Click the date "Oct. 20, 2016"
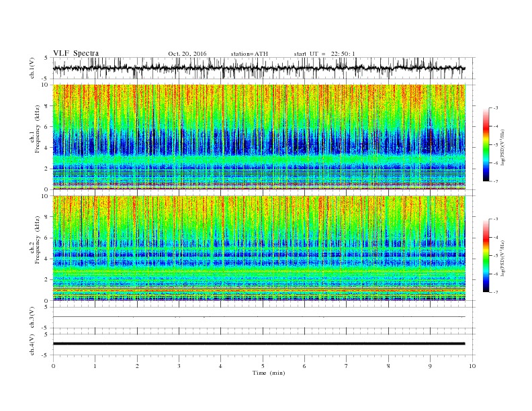The image size is (532, 411). [187, 54]
